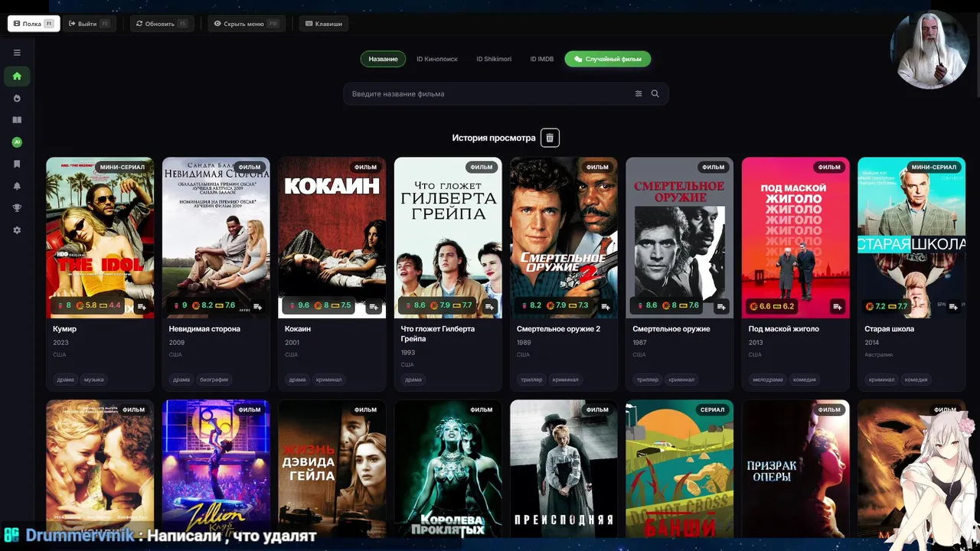Image resolution: width=980 pixels, height=551 pixels.
Task: Click the музыка genre tag
Action: click(93, 380)
